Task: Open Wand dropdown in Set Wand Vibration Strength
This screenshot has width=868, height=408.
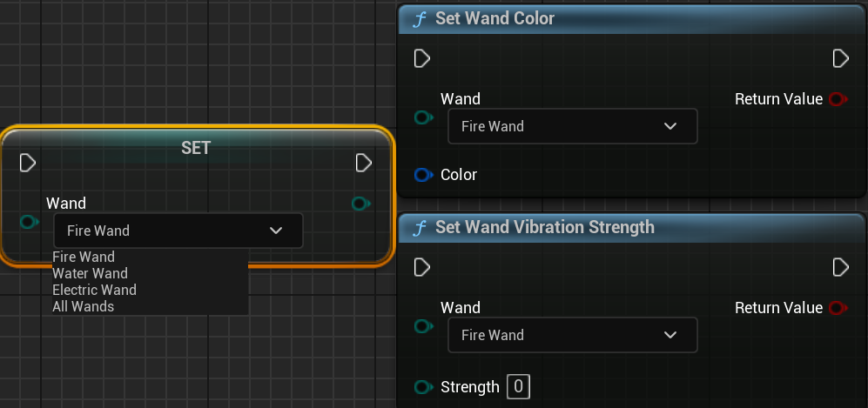Action: 572,335
